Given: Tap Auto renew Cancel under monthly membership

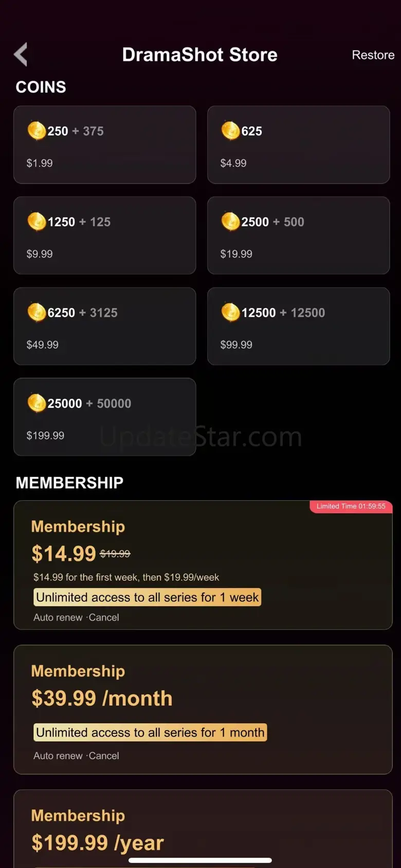Looking at the screenshot, I should 76,756.
